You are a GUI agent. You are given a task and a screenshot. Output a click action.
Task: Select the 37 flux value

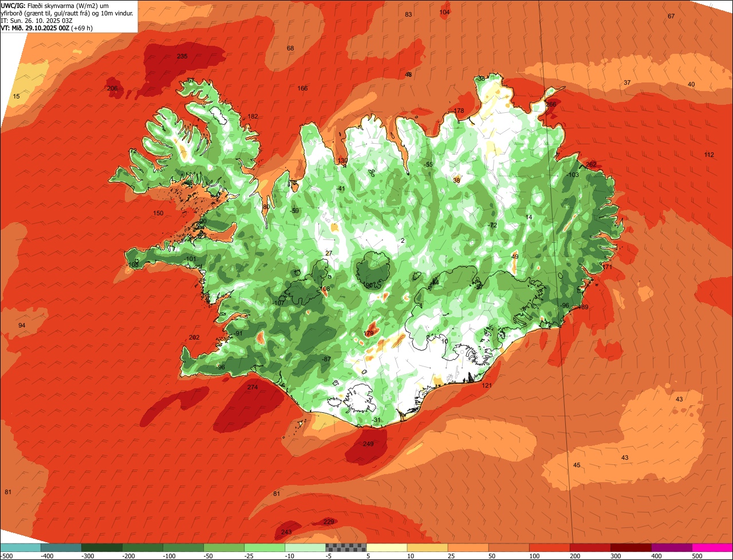[x=627, y=82]
